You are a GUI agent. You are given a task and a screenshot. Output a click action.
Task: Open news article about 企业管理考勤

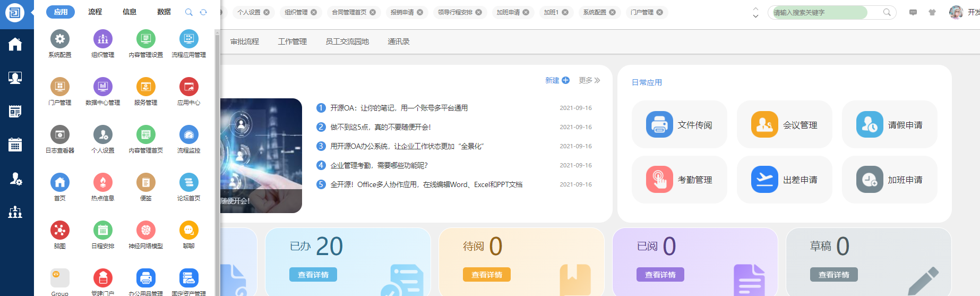coord(379,165)
